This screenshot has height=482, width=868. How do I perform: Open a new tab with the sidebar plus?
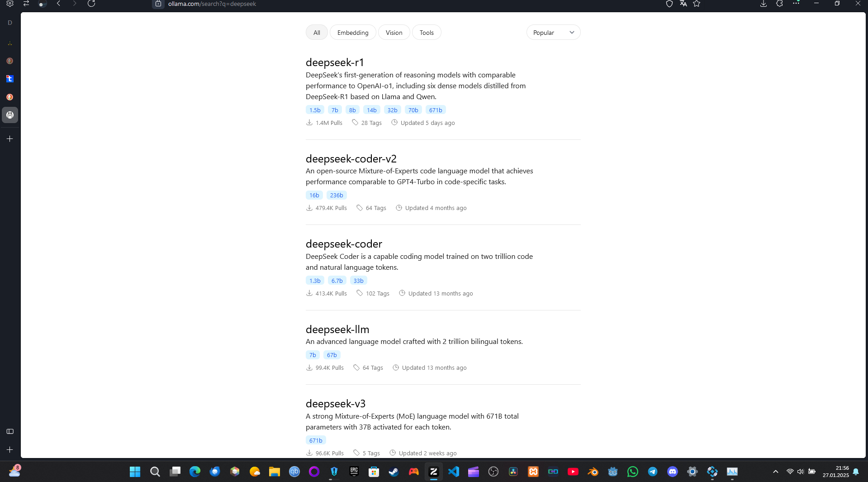[x=10, y=139]
